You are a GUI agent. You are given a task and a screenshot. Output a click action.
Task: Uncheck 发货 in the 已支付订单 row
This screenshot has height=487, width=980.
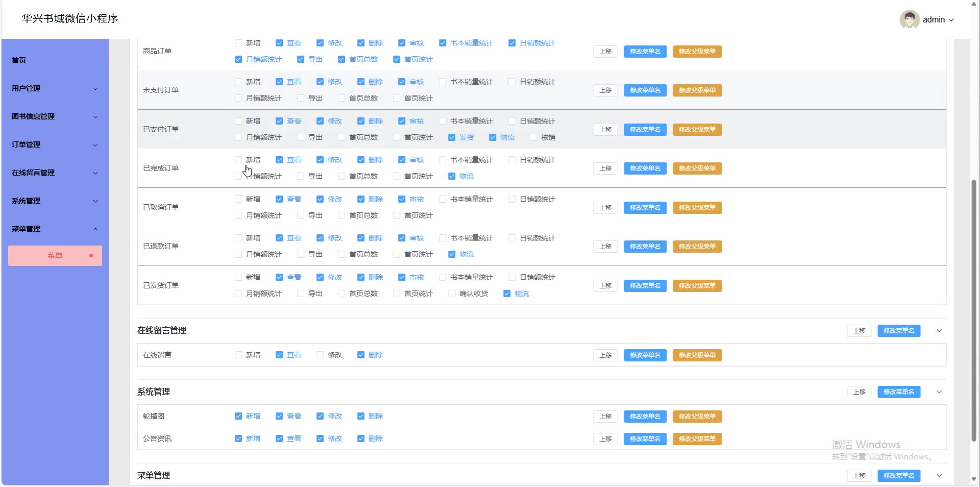(452, 137)
